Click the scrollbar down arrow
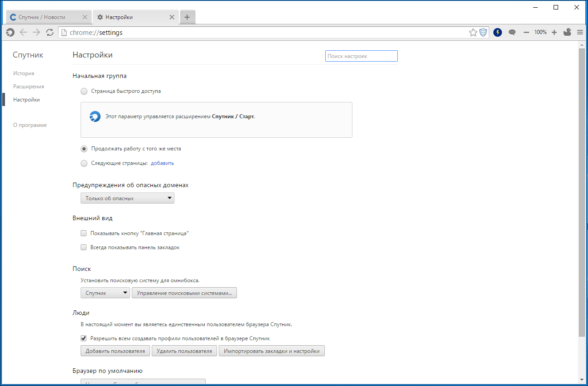The image size is (588, 386). coord(582,379)
